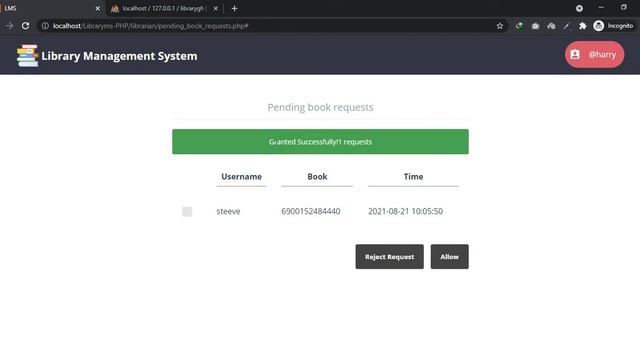Select the Book column header
Viewport: 640px width, 360px height.
pos(317,177)
